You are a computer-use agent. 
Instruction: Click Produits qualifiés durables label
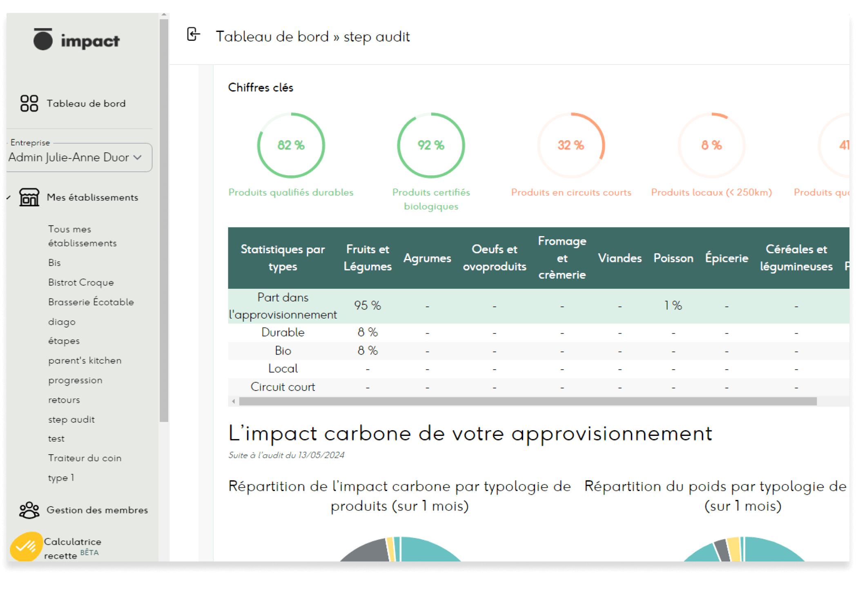pyautogui.click(x=291, y=192)
